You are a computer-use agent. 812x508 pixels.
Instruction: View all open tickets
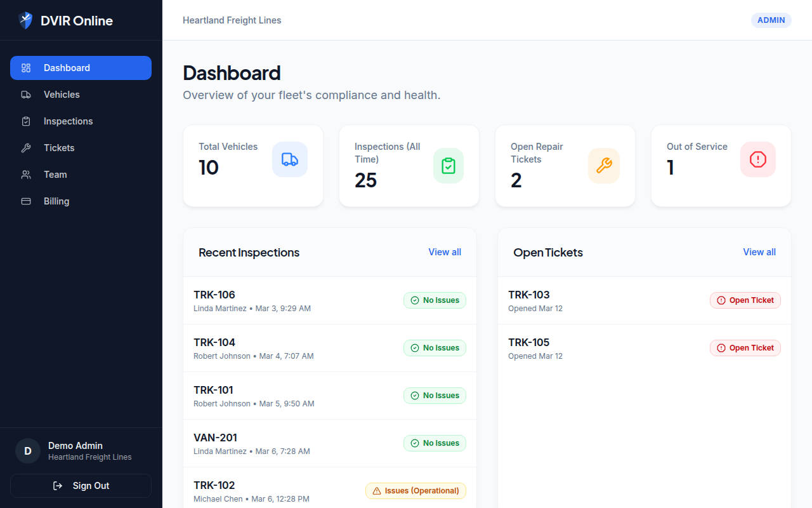(x=759, y=252)
